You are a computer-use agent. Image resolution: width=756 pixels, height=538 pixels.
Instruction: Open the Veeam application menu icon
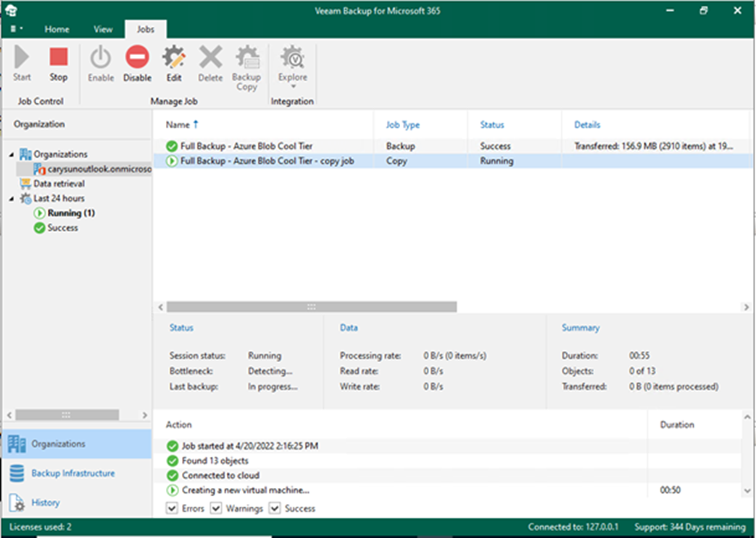click(x=11, y=10)
